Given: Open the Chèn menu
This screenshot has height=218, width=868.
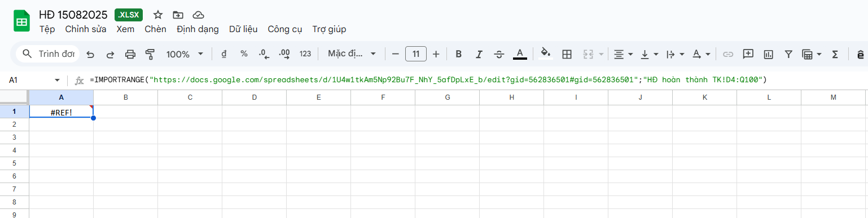Looking at the screenshot, I should pyautogui.click(x=155, y=29).
